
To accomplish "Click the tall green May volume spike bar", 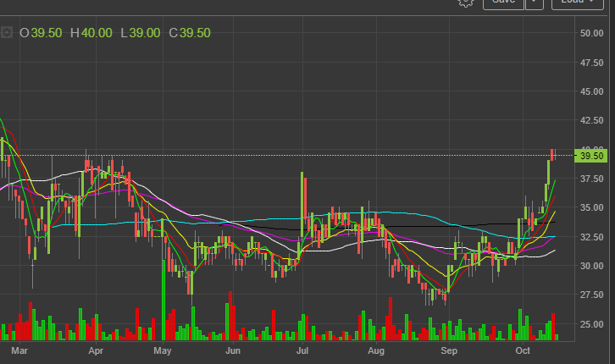I will tap(163, 300).
